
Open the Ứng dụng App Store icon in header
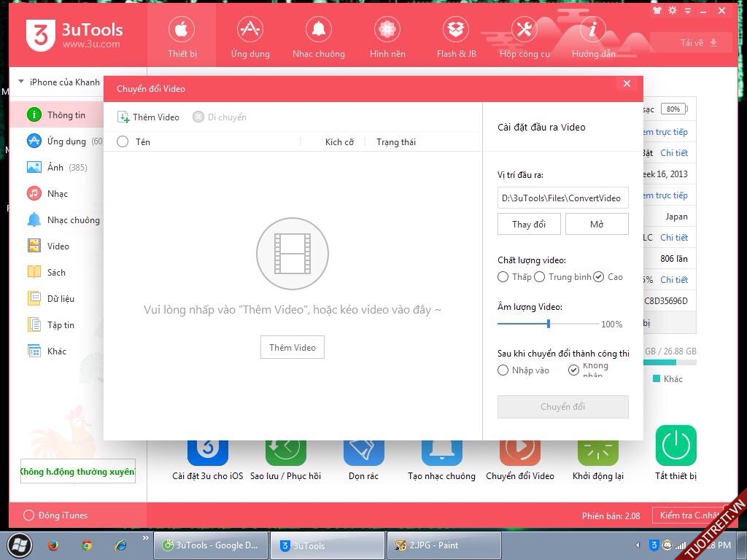pos(250,30)
